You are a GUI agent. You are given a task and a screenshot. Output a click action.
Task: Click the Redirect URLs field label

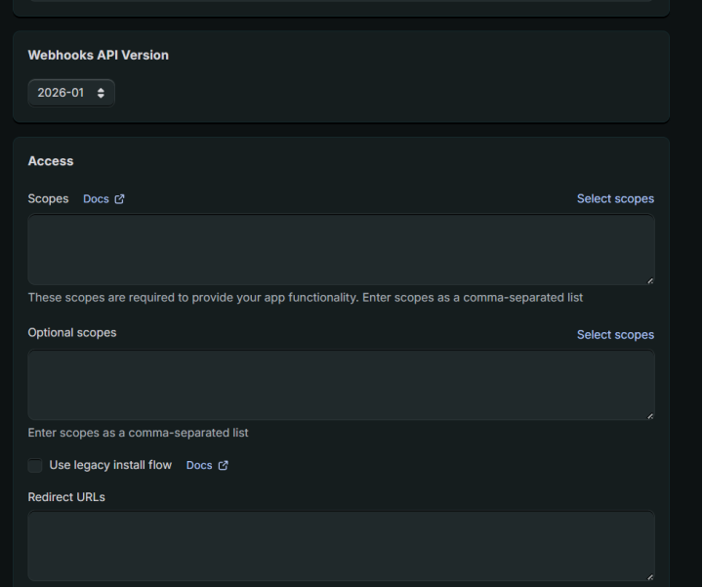(66, 497)
